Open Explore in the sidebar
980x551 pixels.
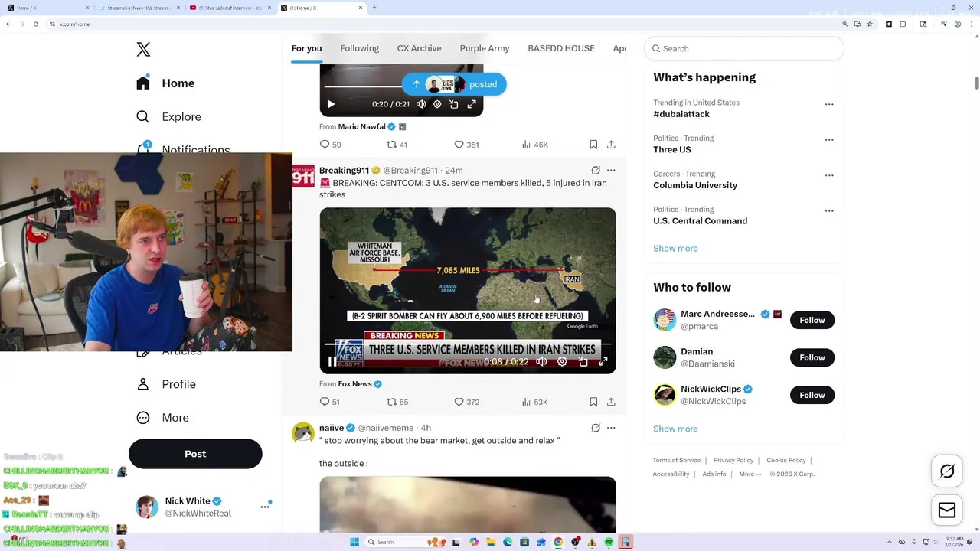[168, 117]
